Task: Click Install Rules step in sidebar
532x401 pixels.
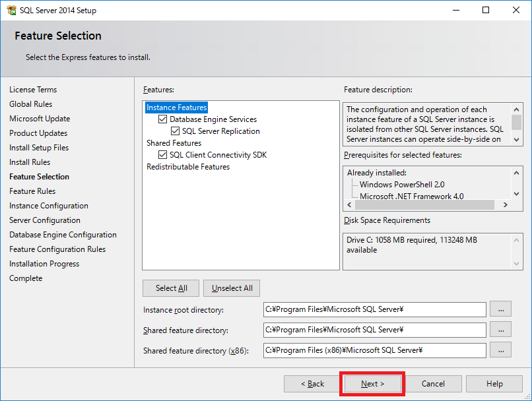Action: (x=30, y=162)
